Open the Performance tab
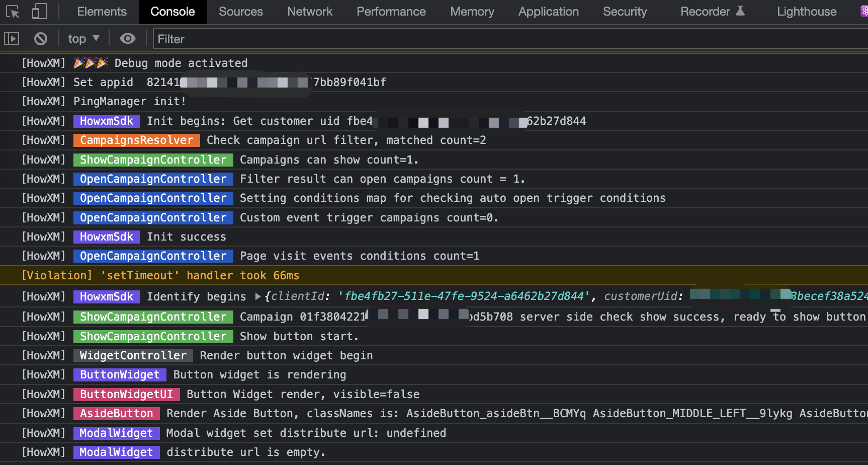Image resolution: width=868 pixels, height=465 pixels. pyautogui.click(x=391, y=12)
